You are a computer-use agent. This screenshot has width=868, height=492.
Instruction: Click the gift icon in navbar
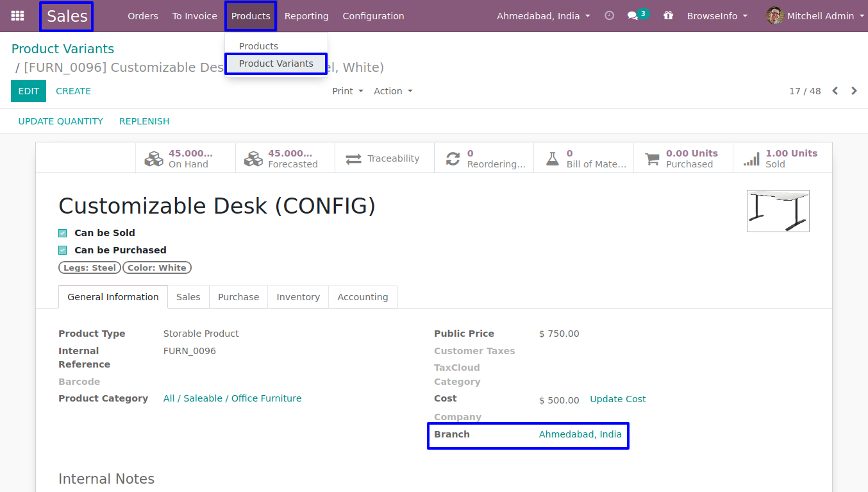(x=669, y=16)
